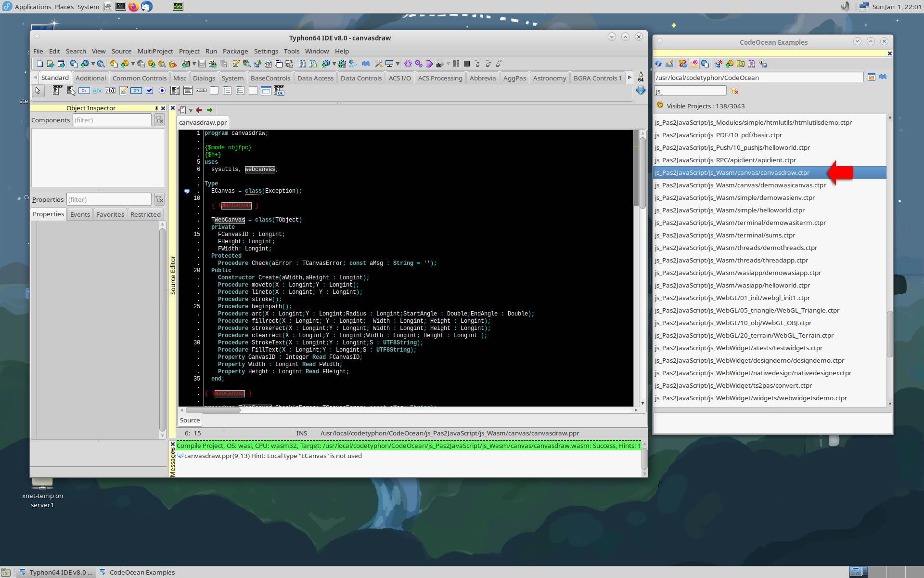Click the binoculars icon in the CodeOcean toolbar

point(752,64)
